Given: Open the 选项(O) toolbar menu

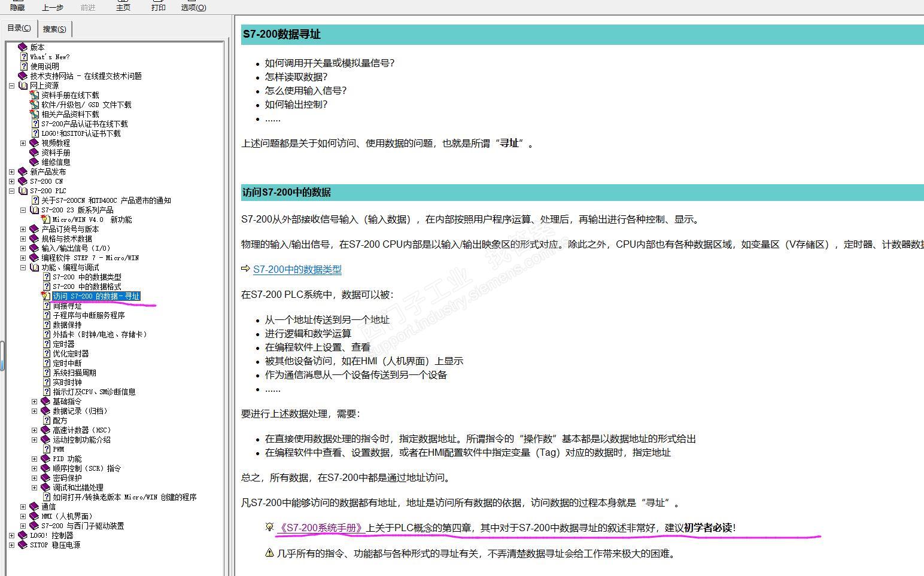Looking at the screenshot, I should [193, 7].
